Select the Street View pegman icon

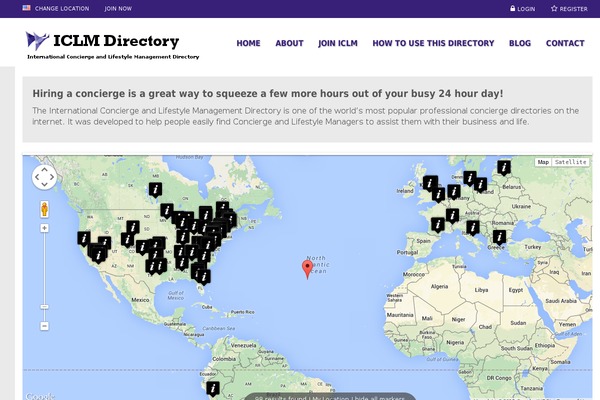[x=45, y=209]
